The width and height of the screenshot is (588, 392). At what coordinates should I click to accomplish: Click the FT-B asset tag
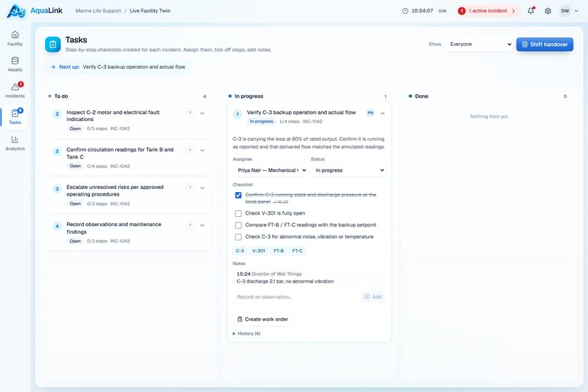click(x=279, y=250)
